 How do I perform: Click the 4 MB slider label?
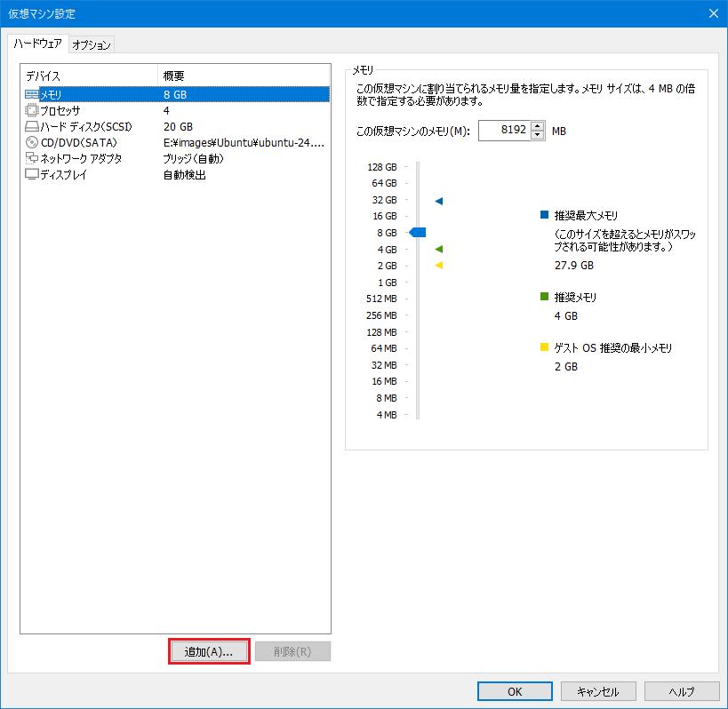click(387, 415)
